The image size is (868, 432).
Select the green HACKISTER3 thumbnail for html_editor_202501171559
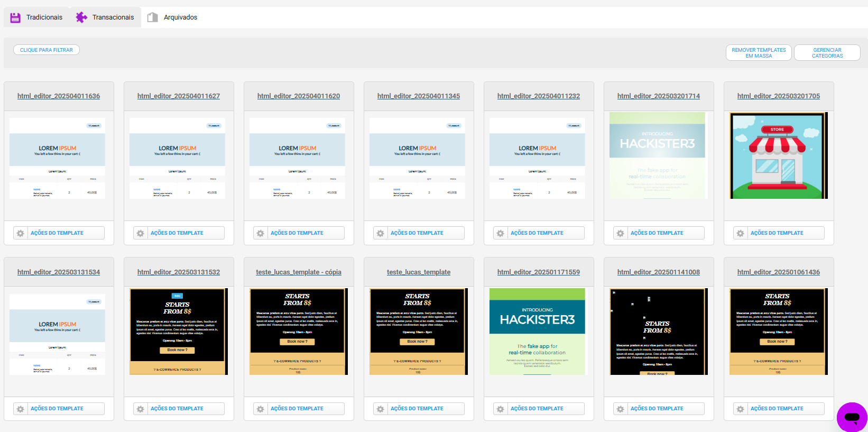[x=537, y=332]
